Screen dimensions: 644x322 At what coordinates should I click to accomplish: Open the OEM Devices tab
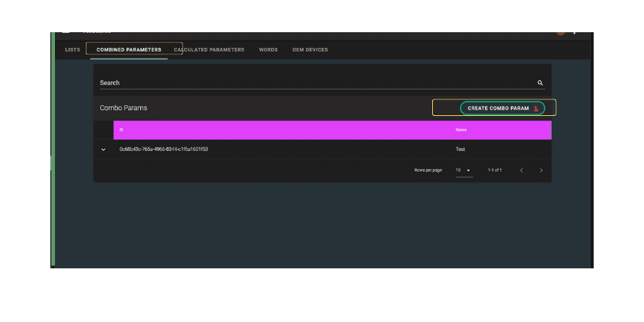click(x=310, y=50)
